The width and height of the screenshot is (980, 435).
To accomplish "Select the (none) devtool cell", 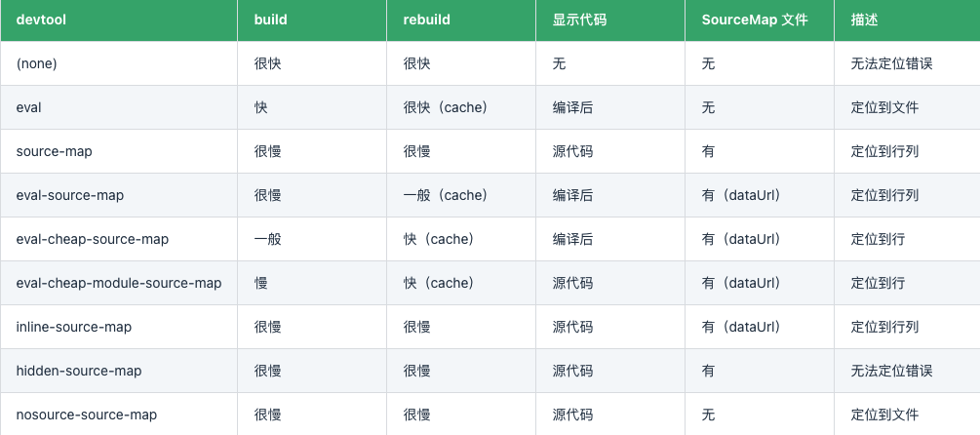I will click(x=36, y=63).
